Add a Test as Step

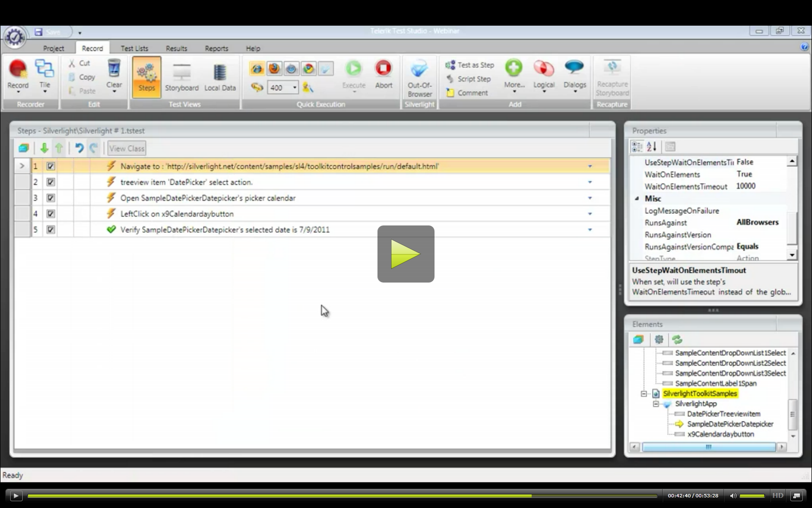coord(470,65)
